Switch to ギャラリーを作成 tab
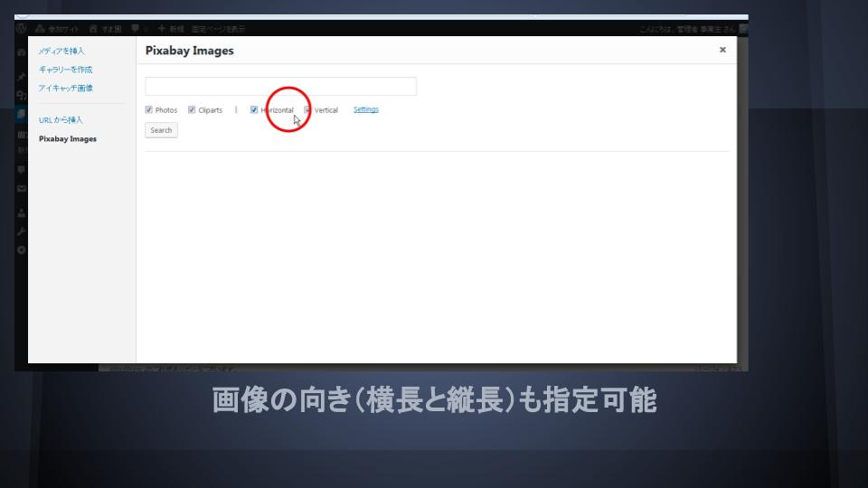Screen dimensions: 868x488 coord(65,70)
